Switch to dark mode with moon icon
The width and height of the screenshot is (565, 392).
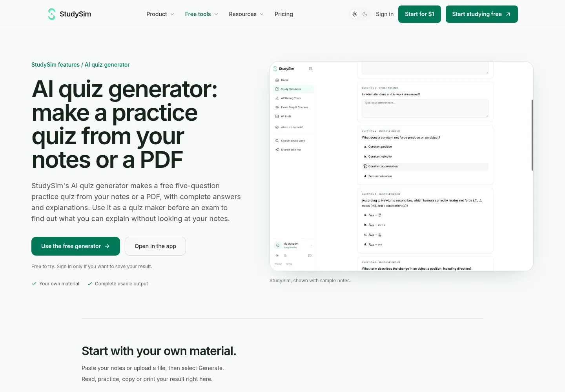pos(365,14)
